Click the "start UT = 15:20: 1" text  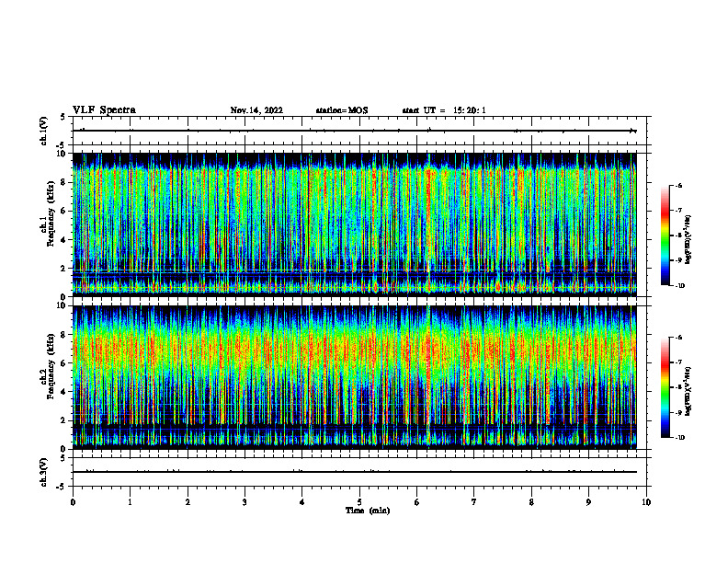tap(444, 110)
